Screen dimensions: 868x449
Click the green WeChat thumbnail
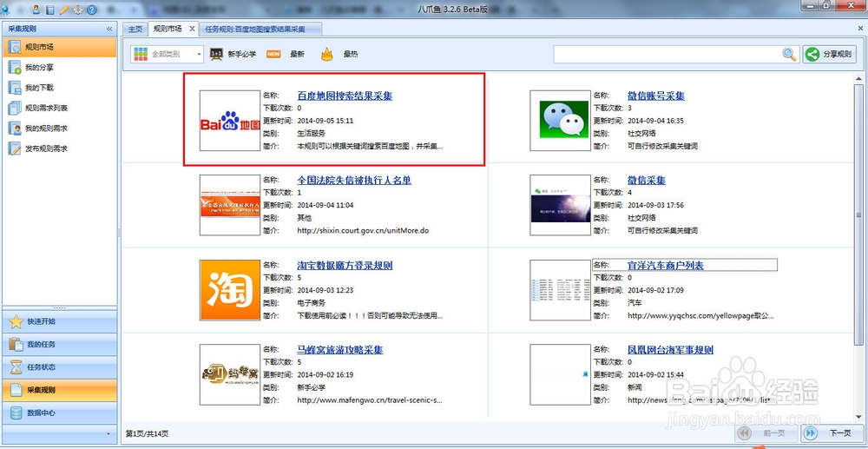(x=560, y=121)
